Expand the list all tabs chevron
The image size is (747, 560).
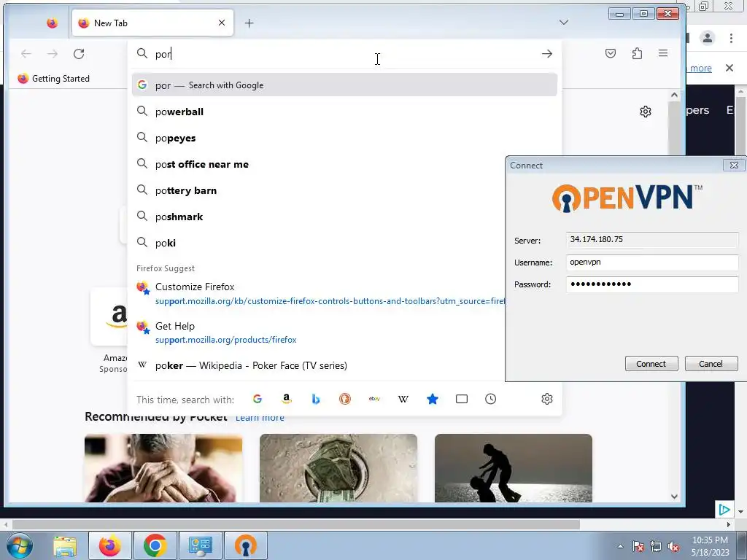pyautogui.click(x=564, y=23)
